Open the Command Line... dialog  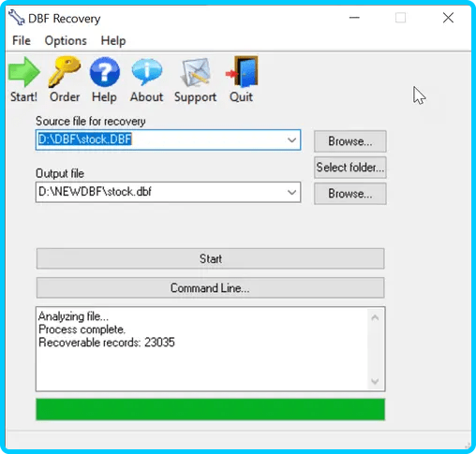[211, 288]
